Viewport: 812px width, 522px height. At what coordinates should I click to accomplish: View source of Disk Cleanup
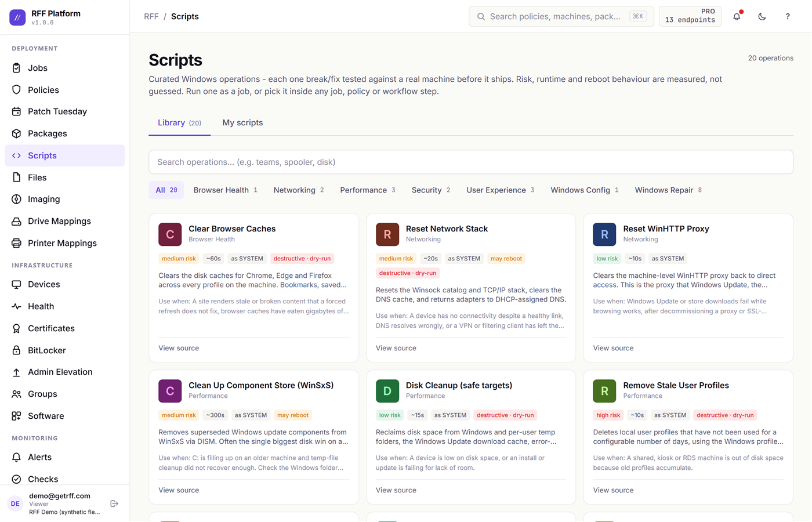[x=396, y=490]
